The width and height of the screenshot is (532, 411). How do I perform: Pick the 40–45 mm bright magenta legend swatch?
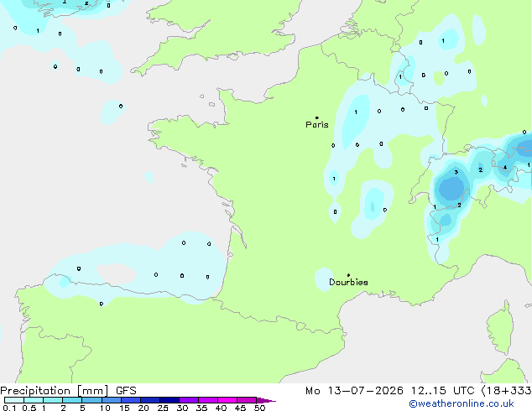click(227, 400)
